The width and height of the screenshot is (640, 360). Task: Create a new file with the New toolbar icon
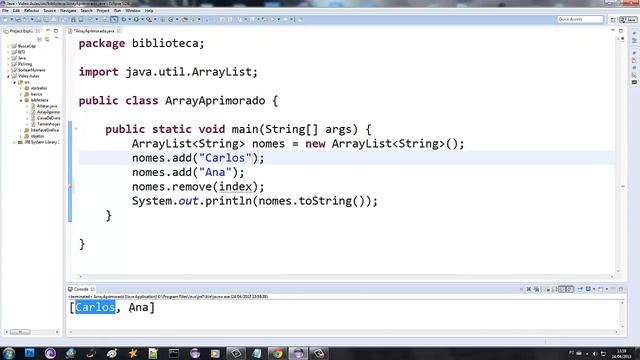[x=6, y=19]
